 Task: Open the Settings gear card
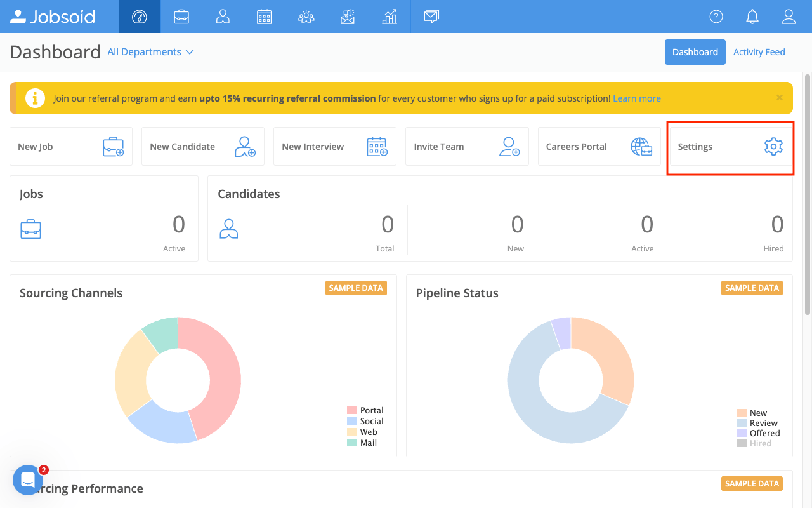[x=731, y=147]
